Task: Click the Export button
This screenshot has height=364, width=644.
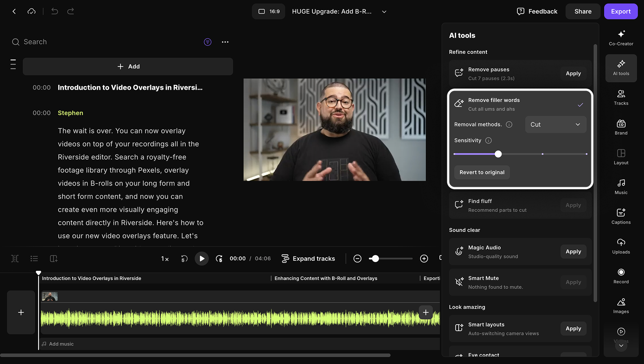Action: tap(621, 11)
